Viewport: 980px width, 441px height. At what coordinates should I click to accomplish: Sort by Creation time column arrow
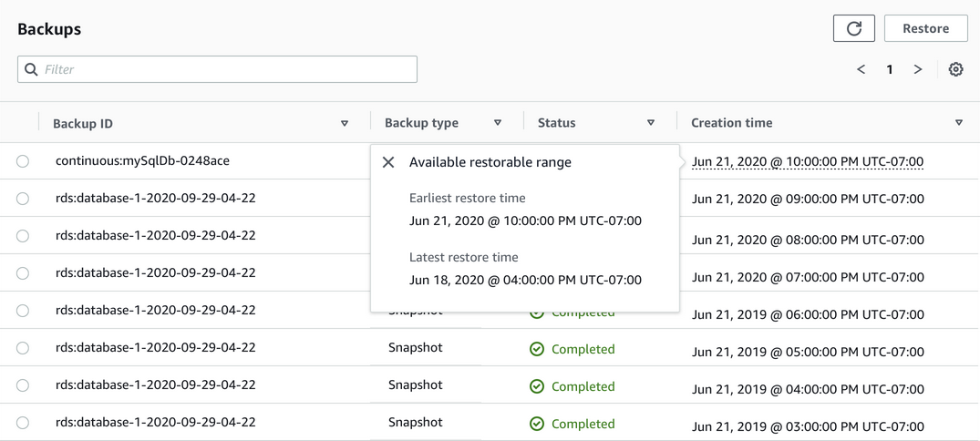click(x=959, y=123)
